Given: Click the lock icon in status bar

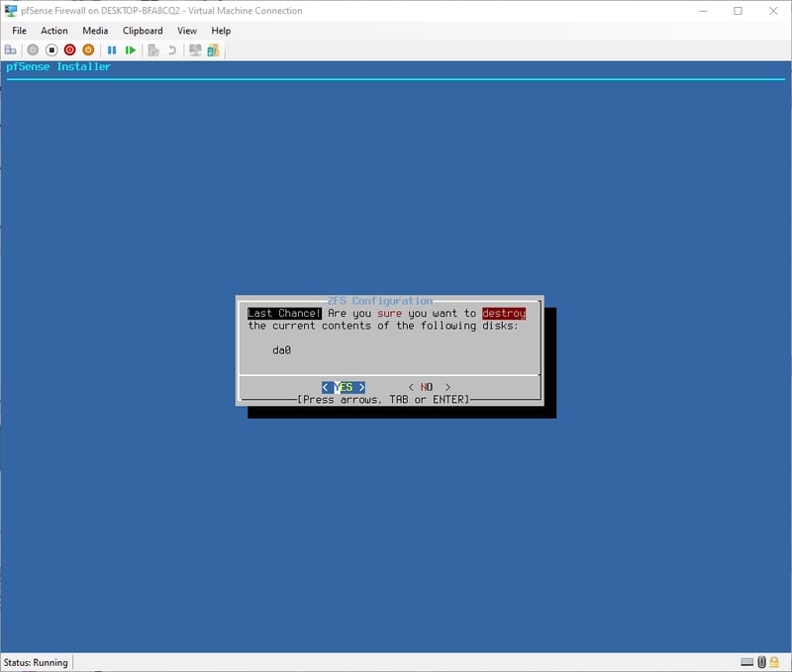Looking at the screenshot, I should pos(775,662).
